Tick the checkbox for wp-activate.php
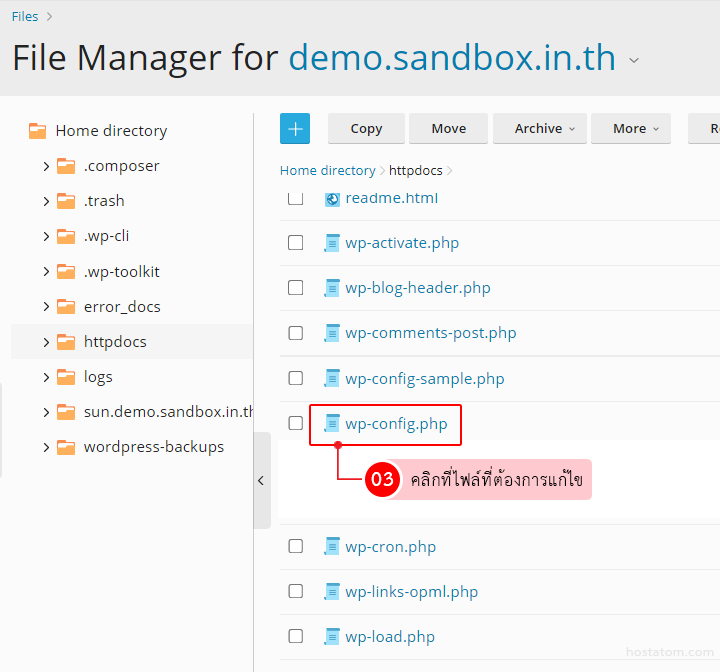Screen dimensions: 720x672 pos(295,243)
